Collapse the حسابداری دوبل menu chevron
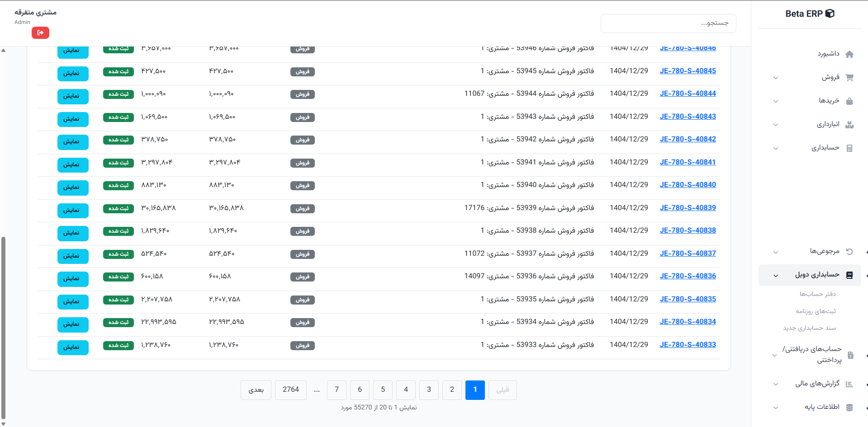This screenshot has width=868, height=427. click(776, 276)
